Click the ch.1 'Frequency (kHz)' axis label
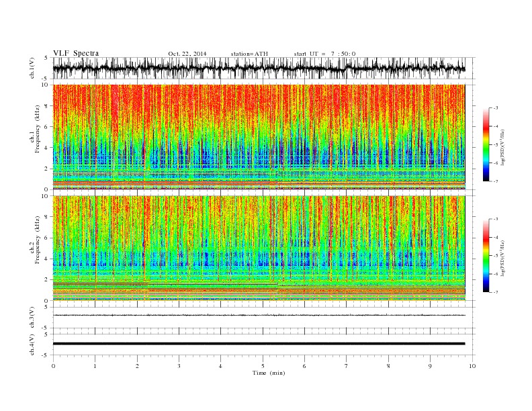 pyautogui.click(x=38, y=129)
